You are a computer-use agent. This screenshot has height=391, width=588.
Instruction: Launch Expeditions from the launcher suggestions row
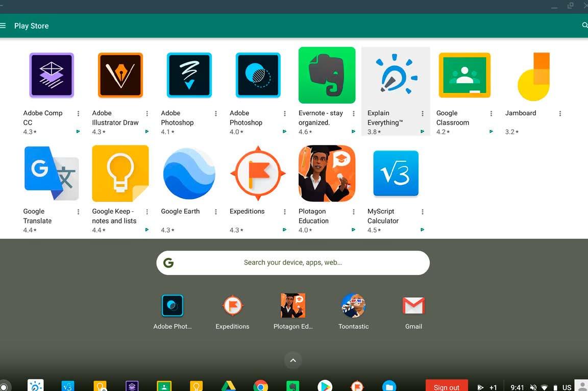233,306
